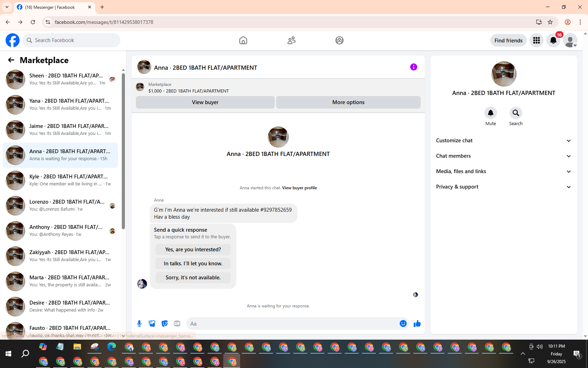This screenshot has width=588, height=368.
Task: Send quick response 'Sorry, it's not available.'
Action: coord(193,278)
